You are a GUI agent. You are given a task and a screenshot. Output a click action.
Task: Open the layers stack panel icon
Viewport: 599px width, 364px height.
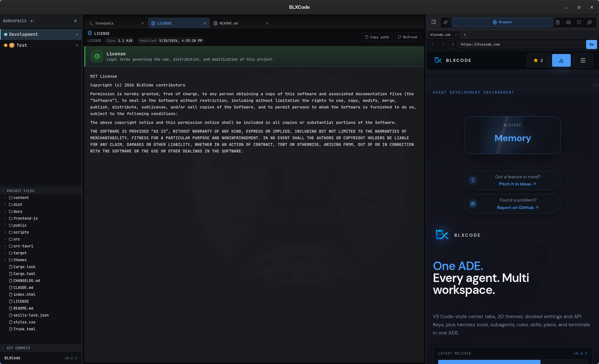568,22
